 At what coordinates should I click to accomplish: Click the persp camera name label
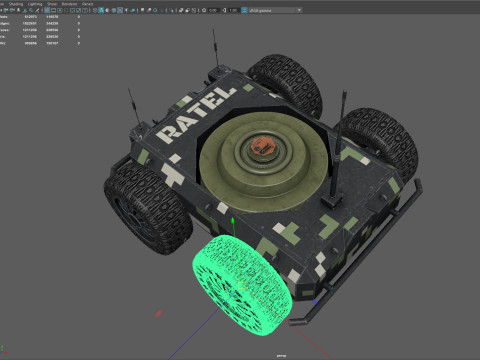click(281, 356)
